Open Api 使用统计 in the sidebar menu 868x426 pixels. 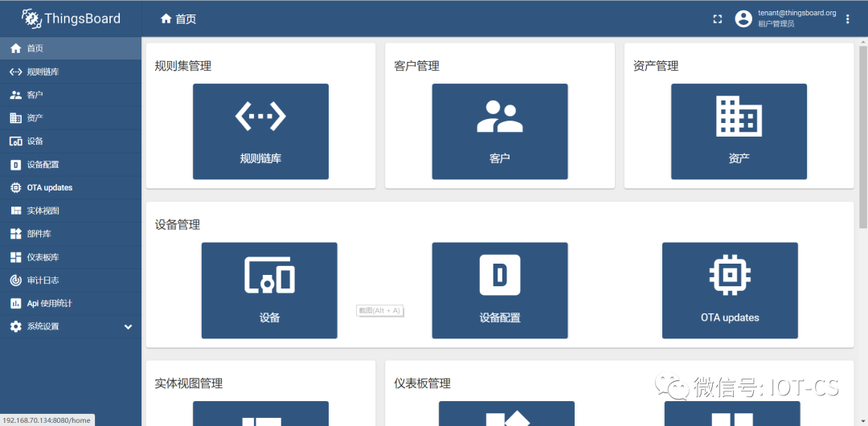[71, 304]
